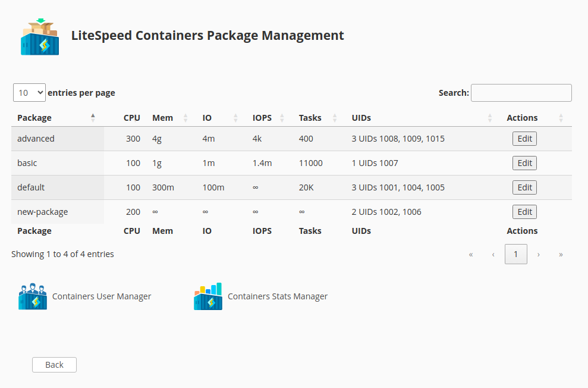This screenshot has width=588, height=388.
Task: Click the last page pagination arrow
Action: (560, 254)
